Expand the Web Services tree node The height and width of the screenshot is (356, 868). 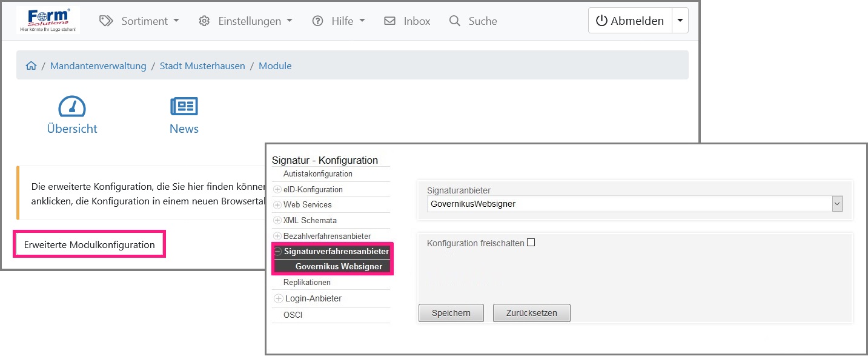[x=278, y=205]
